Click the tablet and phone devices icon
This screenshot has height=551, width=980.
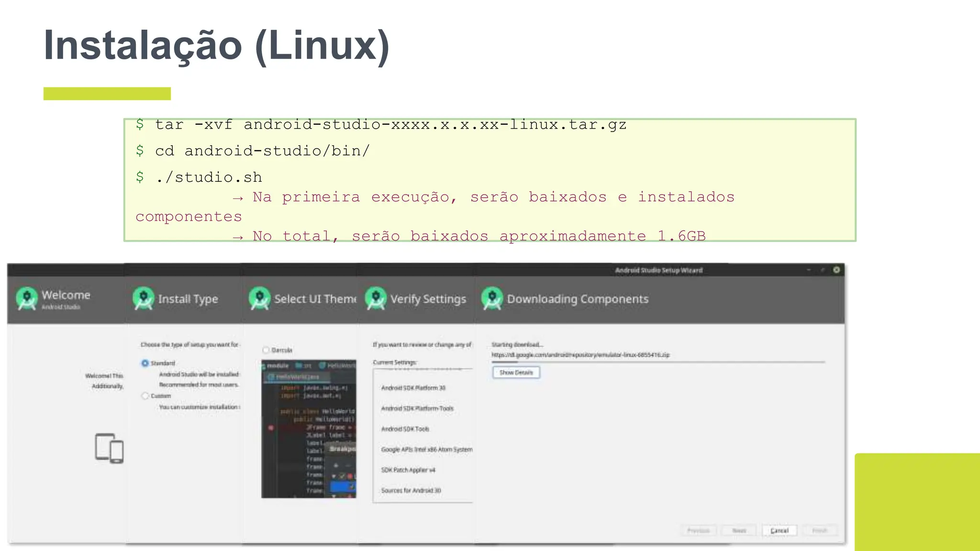[109, 448]
